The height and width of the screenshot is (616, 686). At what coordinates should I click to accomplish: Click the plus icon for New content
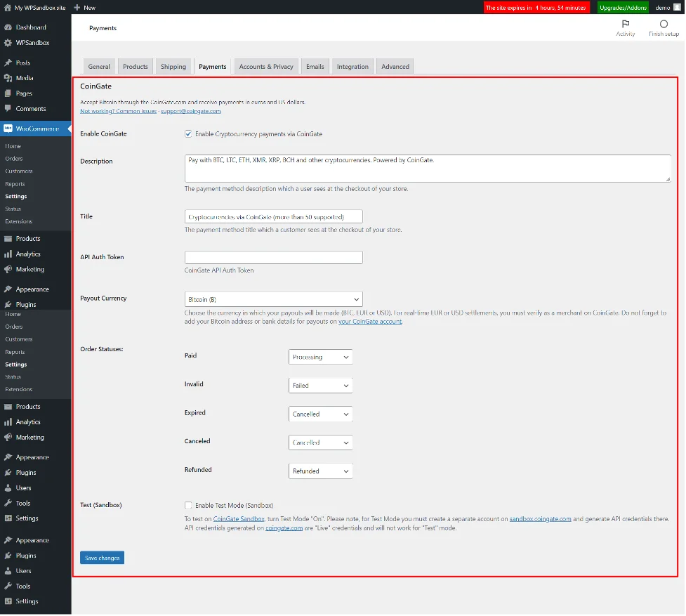(x=77, y=8)
